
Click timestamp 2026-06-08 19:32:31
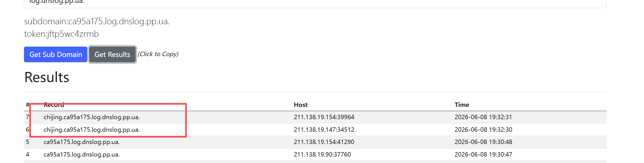[483, 117]
